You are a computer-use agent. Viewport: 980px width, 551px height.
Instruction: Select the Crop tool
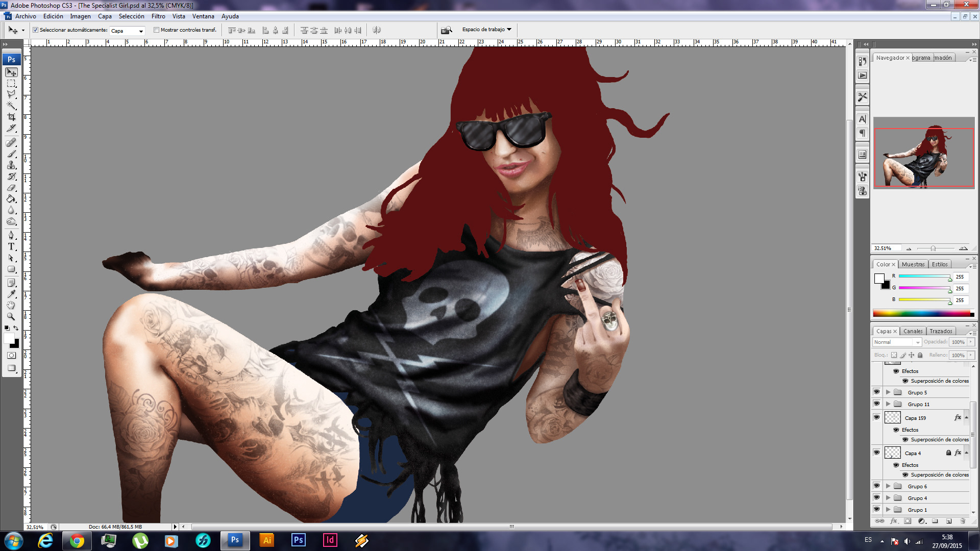click(11, 117)
